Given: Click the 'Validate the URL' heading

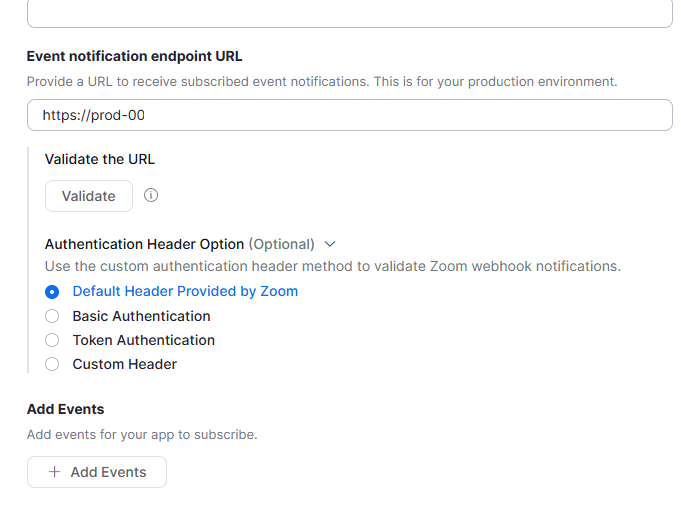Looking at the screenshot, I should point(100,158).
